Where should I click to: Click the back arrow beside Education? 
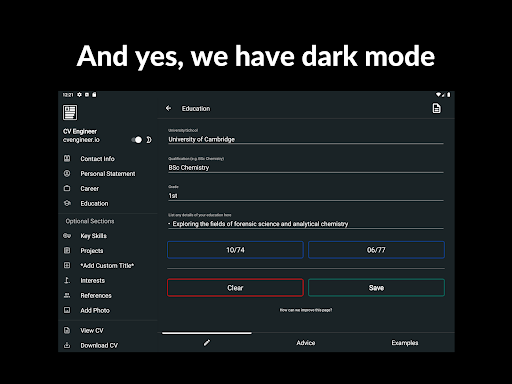pos(168,108)
